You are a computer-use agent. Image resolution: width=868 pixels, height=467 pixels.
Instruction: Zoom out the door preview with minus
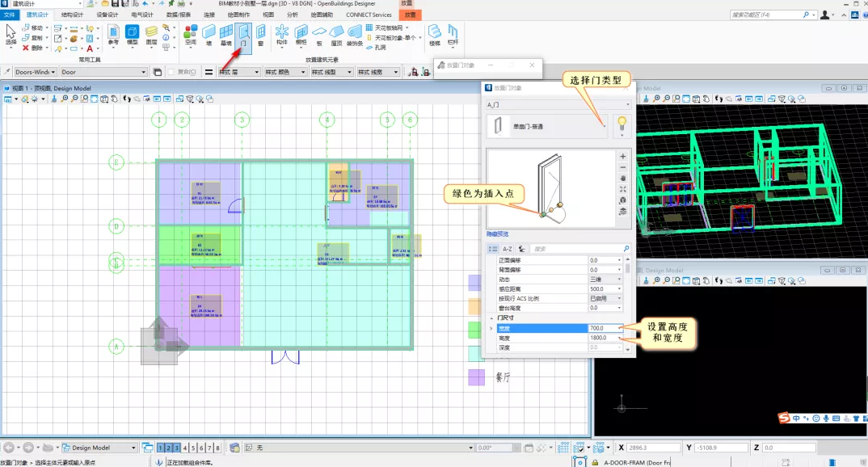[623, 167]
